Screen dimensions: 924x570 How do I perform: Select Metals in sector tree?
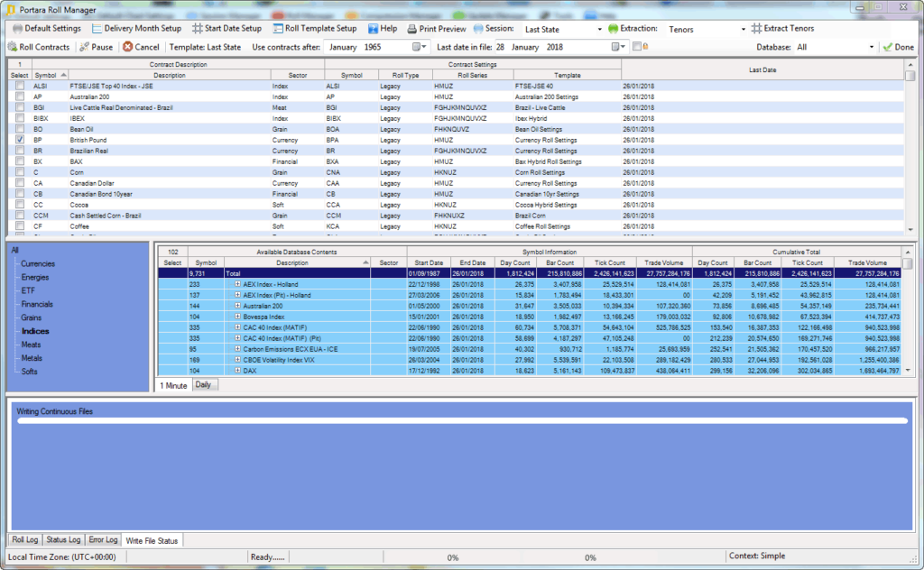pos(32,358)
